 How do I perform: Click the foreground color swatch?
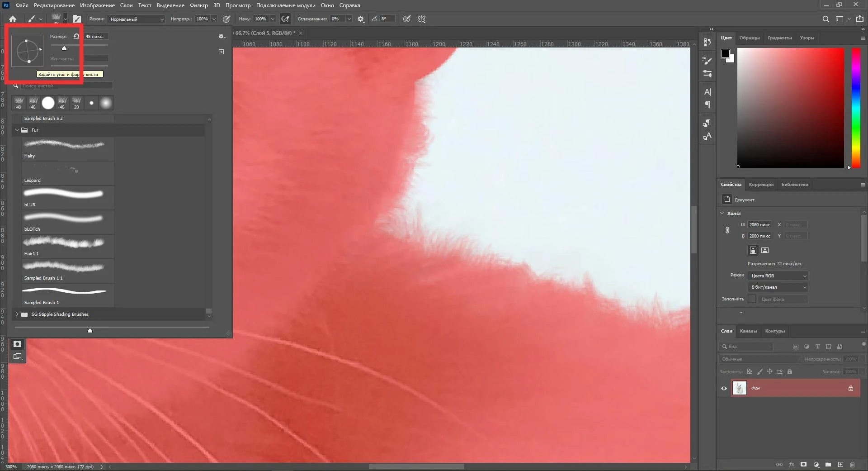pos(725,54)
